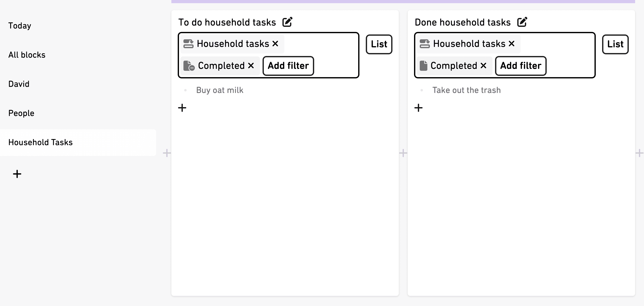
Task: Toggle the not-completed filter icon in To do
Action: click(x=189, y=66)
